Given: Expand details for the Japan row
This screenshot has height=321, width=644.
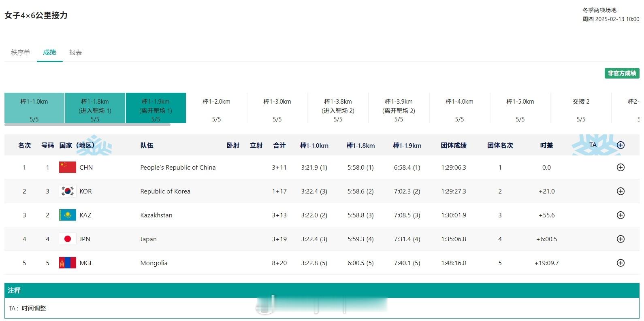Looking at the screenshot, I should pyautogui.click(x=620, y=239).
